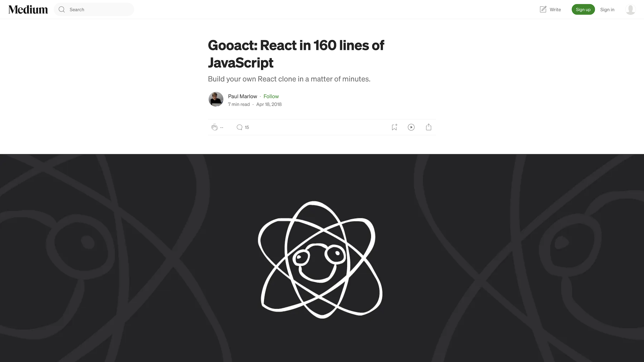Click the Sign in text link
644x362 pixels.
(607, 9)
